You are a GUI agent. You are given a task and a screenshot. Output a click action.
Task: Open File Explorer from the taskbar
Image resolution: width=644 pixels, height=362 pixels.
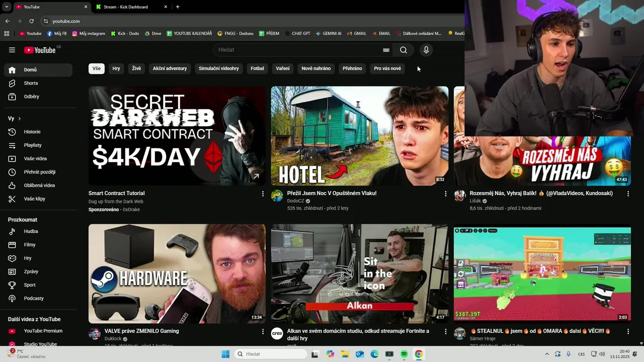345,354
